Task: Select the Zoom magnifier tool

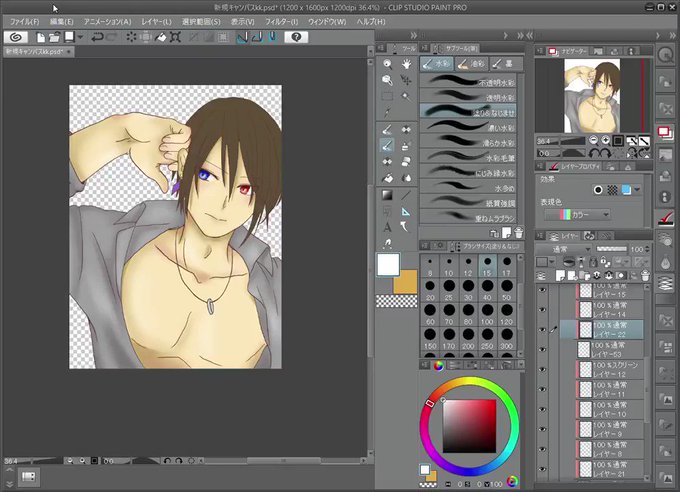Action: (387, 64)
